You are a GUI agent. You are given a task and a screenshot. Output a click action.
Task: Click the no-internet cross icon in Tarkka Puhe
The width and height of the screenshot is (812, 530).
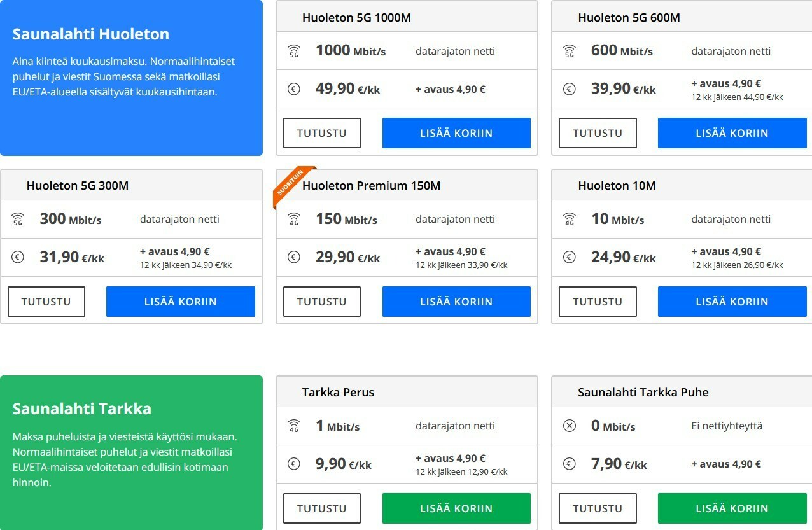tap(570, 426)
